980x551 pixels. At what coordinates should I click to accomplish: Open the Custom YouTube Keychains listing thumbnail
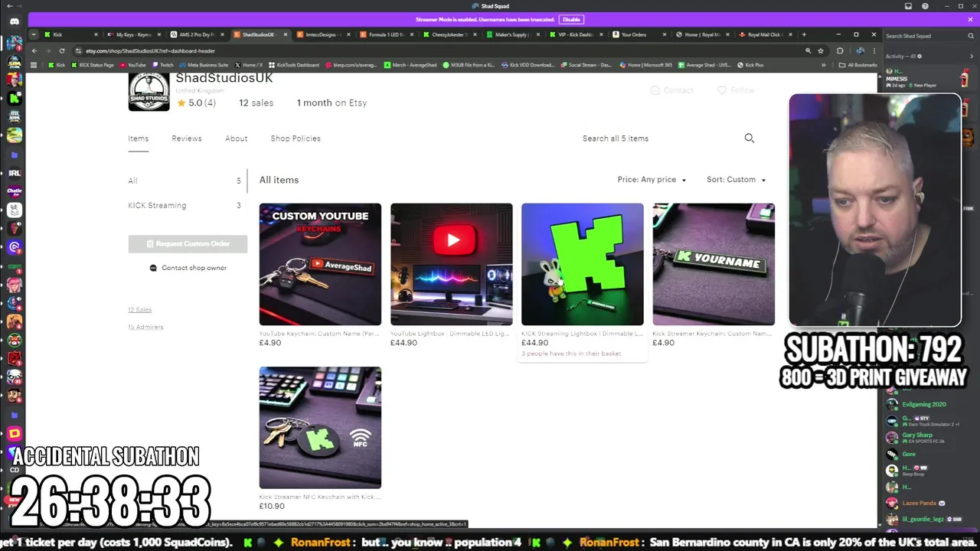coord(320,264)
